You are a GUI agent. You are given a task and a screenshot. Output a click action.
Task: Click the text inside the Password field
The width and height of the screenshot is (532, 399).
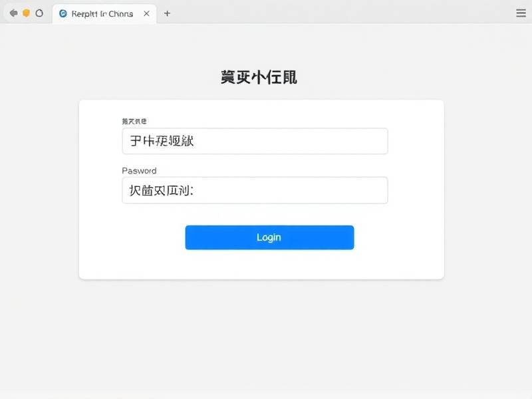[161, 190]
